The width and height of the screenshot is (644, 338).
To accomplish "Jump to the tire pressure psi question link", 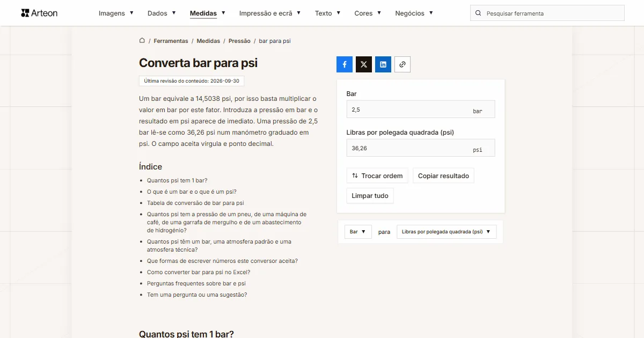I will pyautogui.click(x=226, y=222).
